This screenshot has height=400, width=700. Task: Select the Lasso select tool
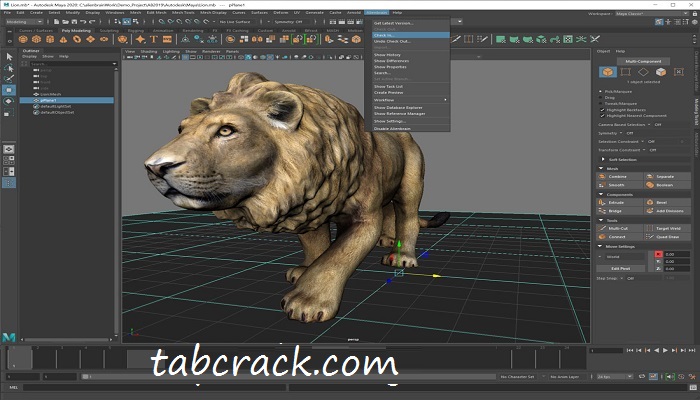click(x=9, y=68)
